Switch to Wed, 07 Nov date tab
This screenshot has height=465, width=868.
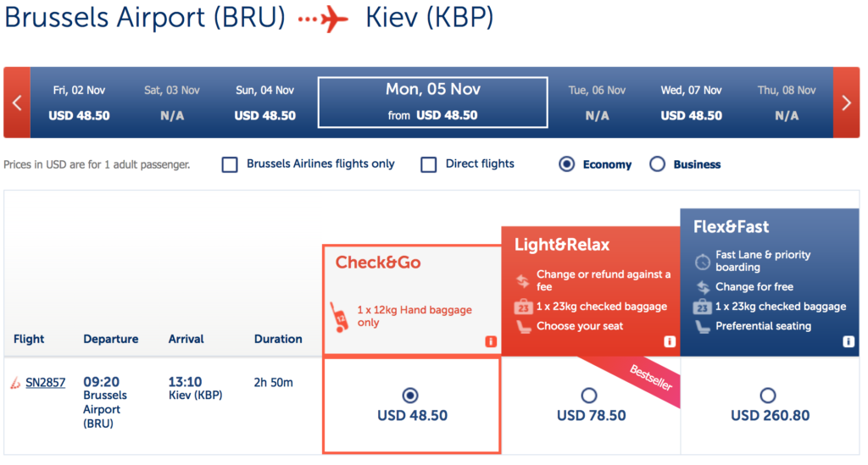pyautogui.click(x=692, y=102)
